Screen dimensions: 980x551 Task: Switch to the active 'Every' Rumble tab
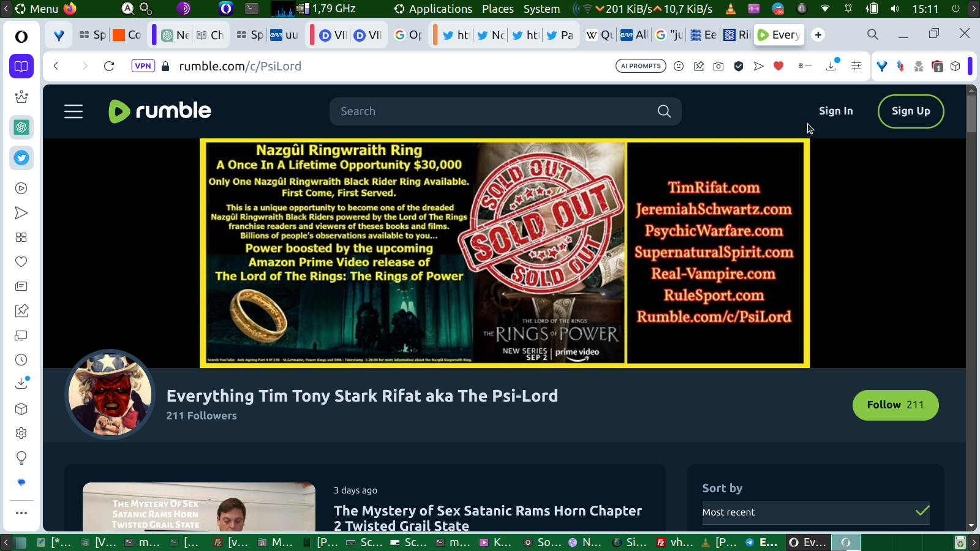[x=779, y=35]
